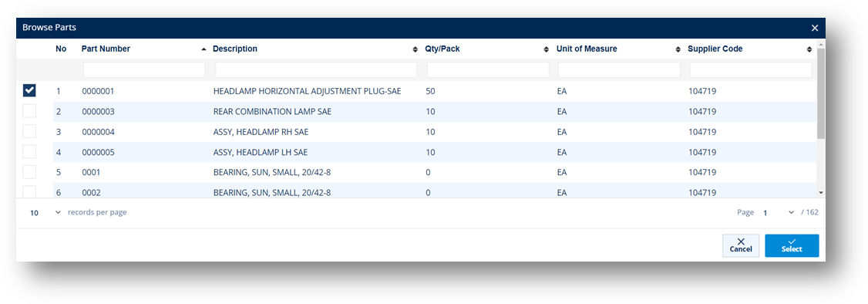The height and width of the screenshot is (304, 868).
Task: Click the Supplier Code filter field
Action: (x=751, y=69)
